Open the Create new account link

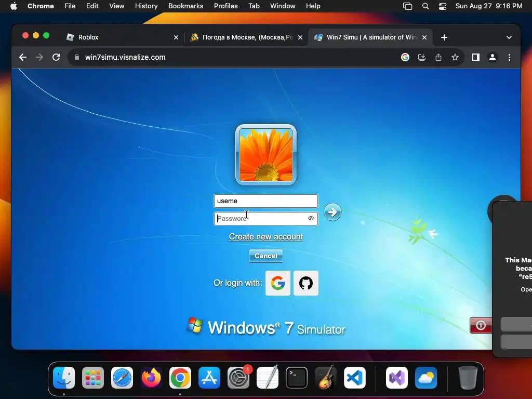coord(265,236)
